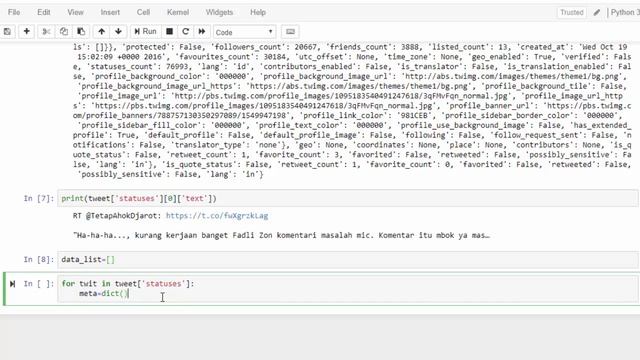
Task: Insert a cell below with the plus icon
Action: [x=27, y=31]
